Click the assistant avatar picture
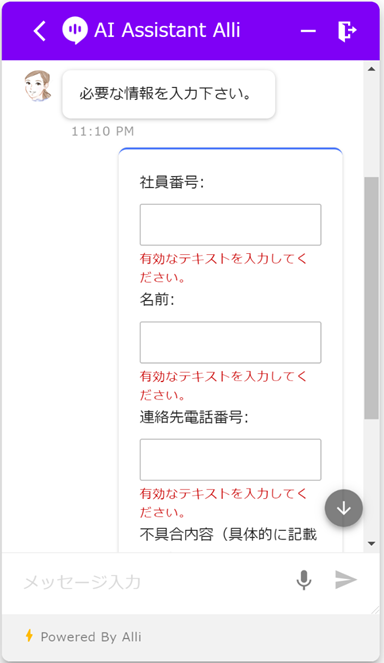Screen dimensions: 384x663 pos(38,86)
